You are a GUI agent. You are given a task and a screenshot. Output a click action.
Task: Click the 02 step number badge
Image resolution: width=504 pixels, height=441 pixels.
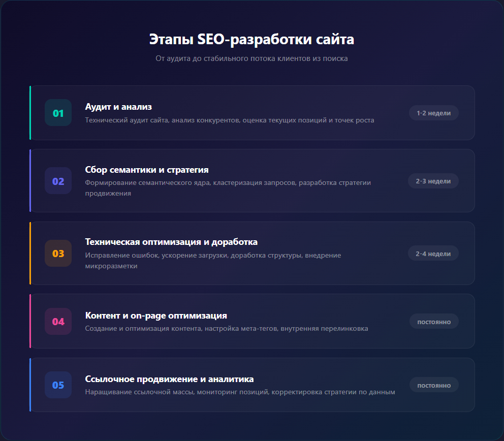[58, 181]
